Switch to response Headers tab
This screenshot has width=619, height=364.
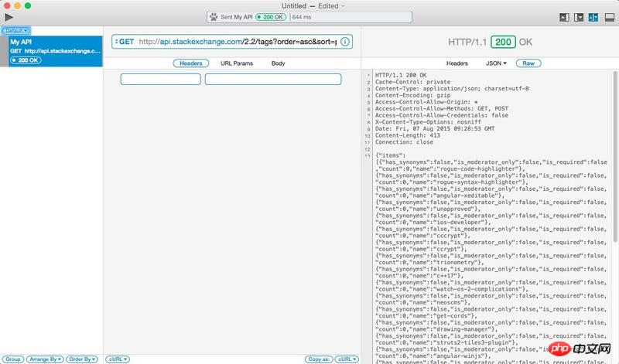(x=457, y=63)
